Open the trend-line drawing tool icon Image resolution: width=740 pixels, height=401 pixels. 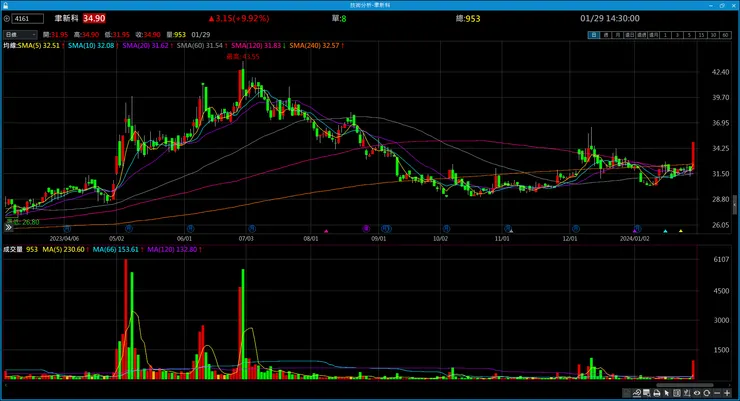click(637, 393)
